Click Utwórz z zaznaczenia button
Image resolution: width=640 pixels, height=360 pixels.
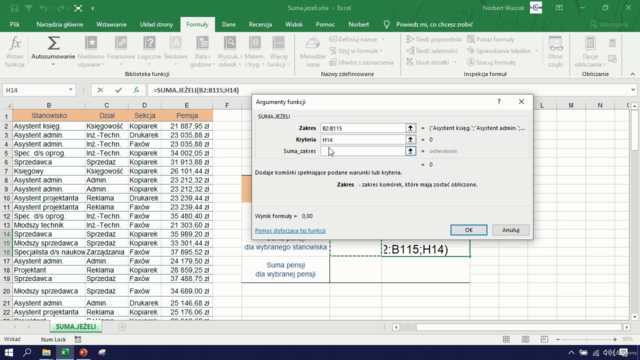click(361, 62)
